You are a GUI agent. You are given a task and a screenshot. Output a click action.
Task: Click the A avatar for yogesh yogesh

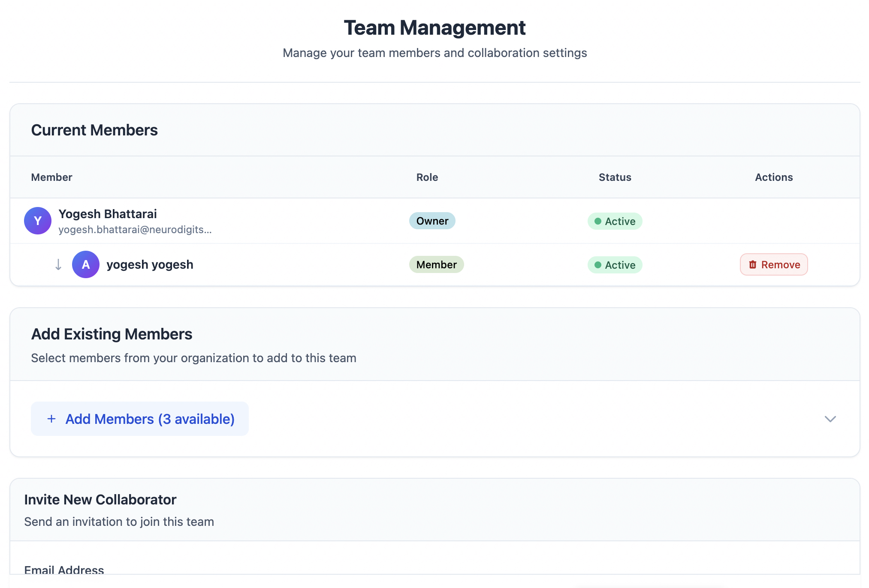pos(86,264)
